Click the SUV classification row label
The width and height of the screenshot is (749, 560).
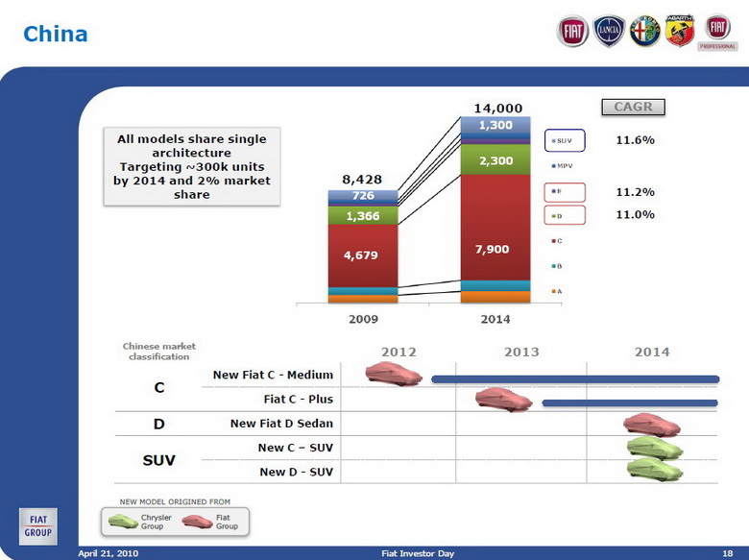point(159,460)
